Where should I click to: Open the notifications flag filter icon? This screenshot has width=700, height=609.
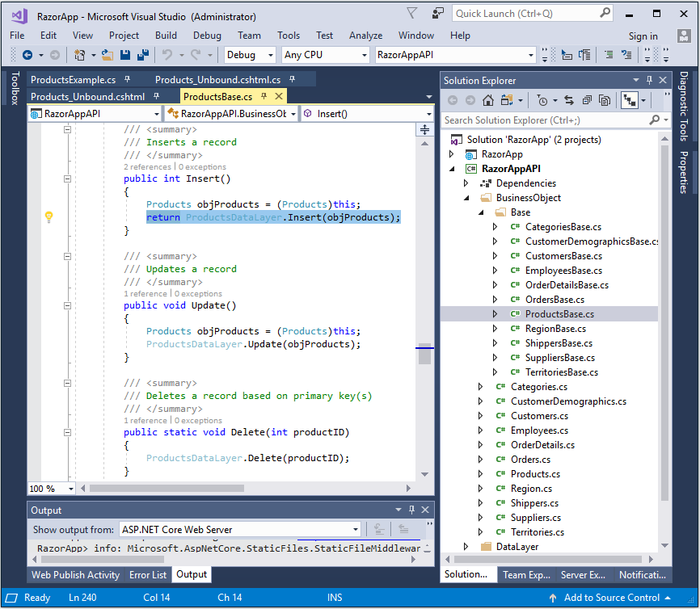412,14
